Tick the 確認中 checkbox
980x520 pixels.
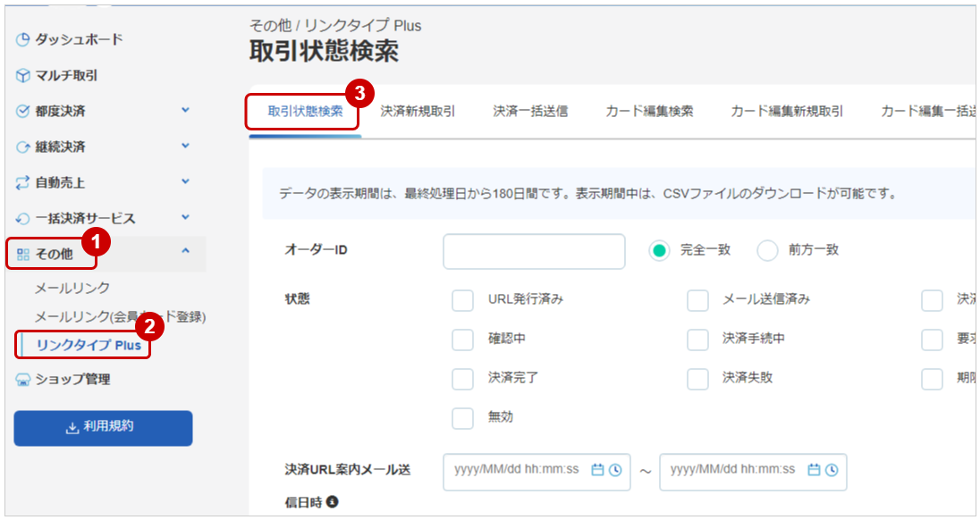pyautogui.click(x=462, y=340)
